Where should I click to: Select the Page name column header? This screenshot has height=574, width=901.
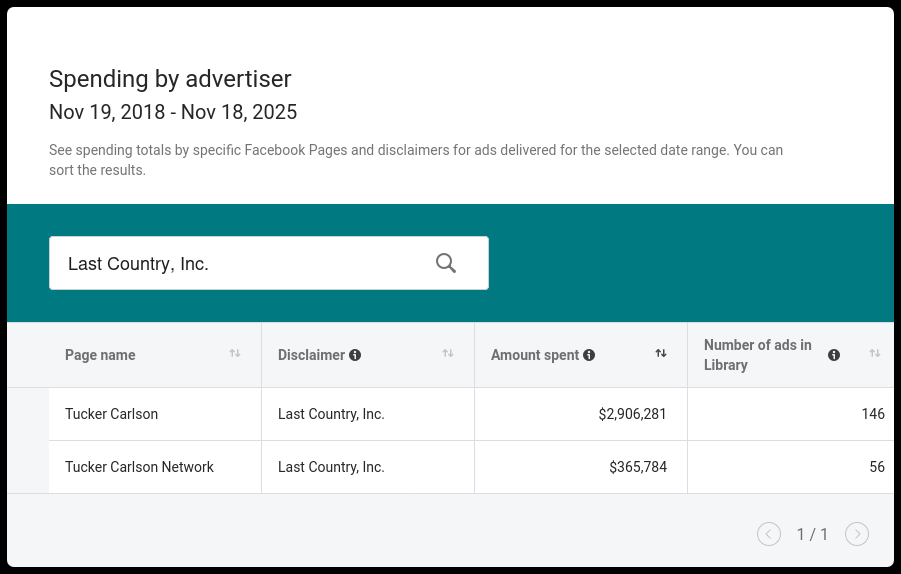point(100,355)
